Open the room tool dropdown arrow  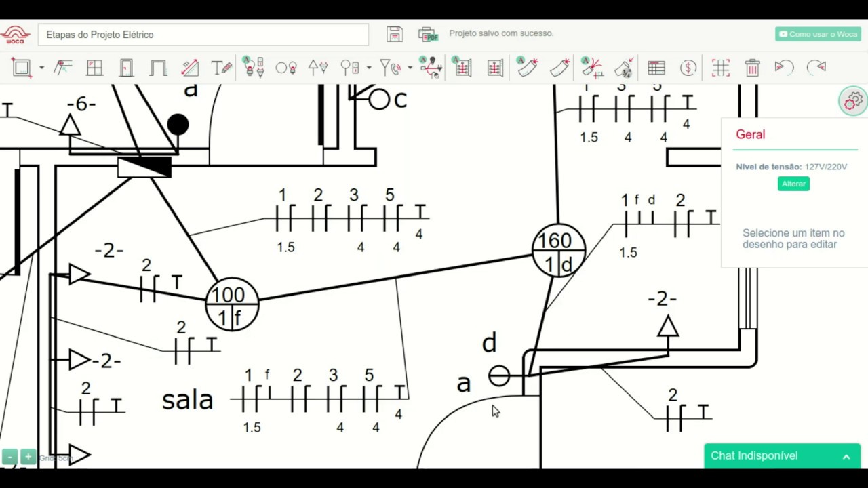41,68
